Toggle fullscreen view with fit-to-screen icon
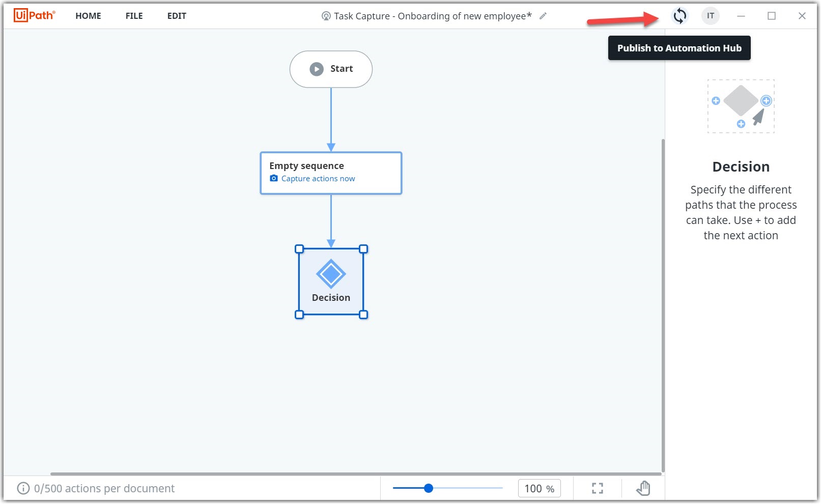The width and height of the screenshot is (821, 504). pyautogui.click(x=598, y=488)
